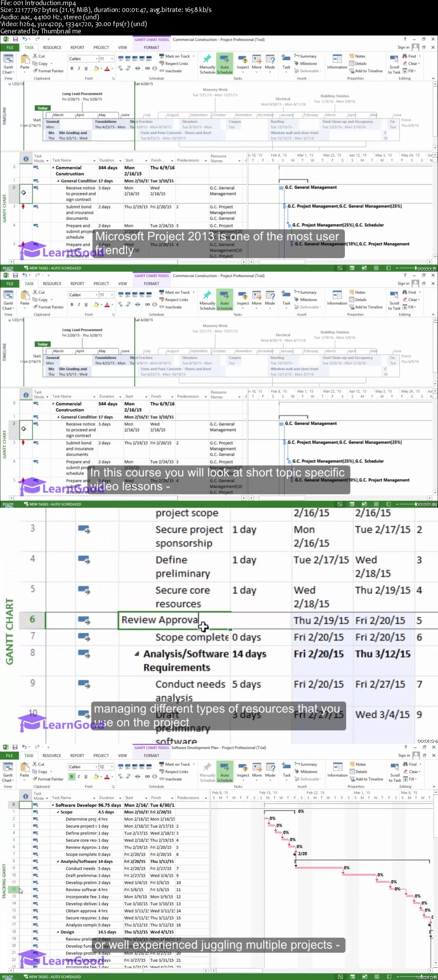Toggle Respect Links in Software Development Plan window

(174, 772)
